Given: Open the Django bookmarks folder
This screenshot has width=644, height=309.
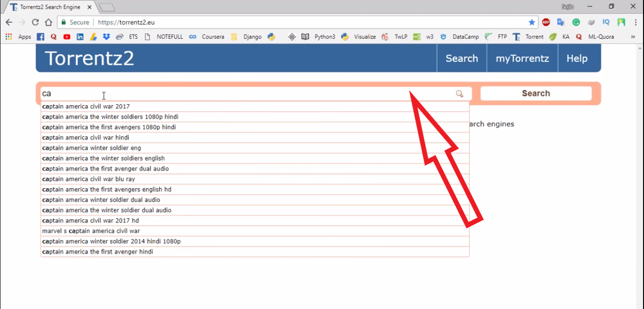Looking at the screenshot, I should pyautogui.click(x=246, y=37).
